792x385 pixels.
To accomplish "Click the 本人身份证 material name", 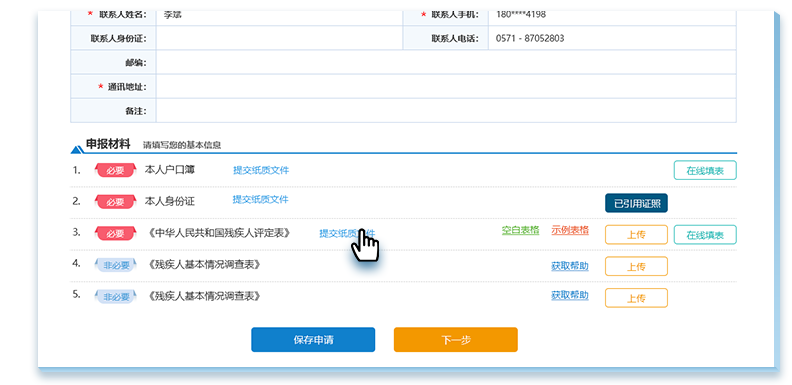I will point(170,202).
